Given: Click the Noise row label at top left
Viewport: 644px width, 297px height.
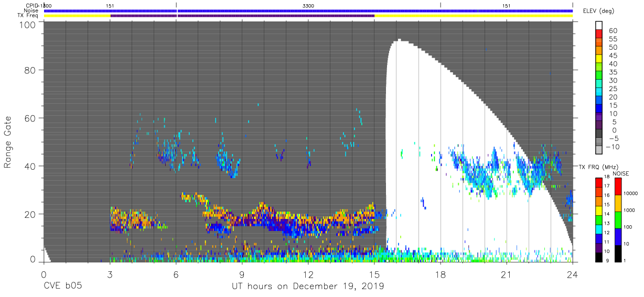Looking at the screenshot, I should point(31,10).
